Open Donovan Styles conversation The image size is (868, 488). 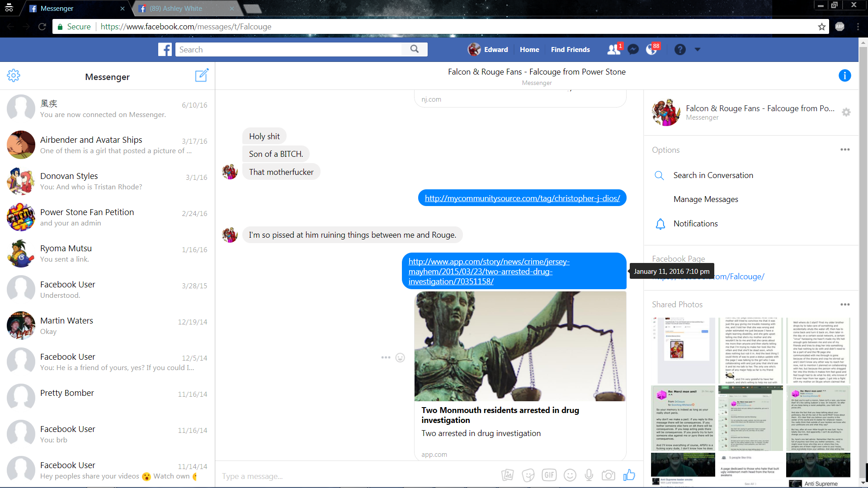107,181
